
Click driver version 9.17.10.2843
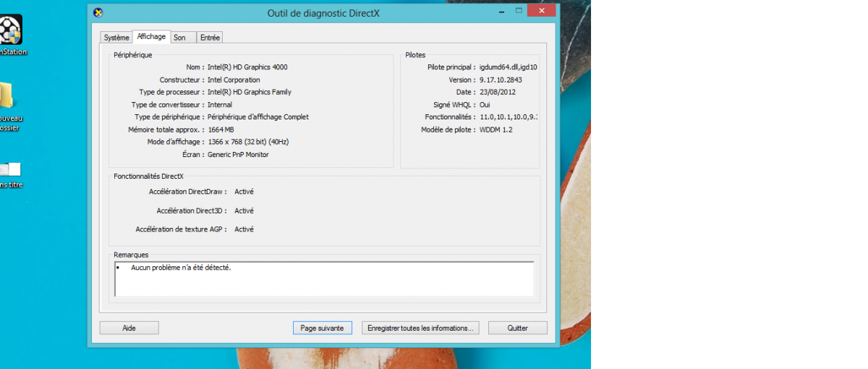tap(501, 80)
